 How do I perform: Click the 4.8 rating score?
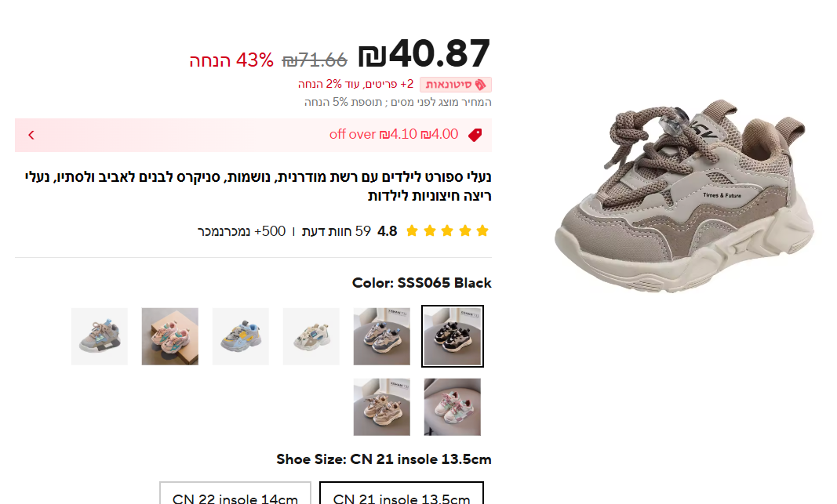[x=388, y=231]
